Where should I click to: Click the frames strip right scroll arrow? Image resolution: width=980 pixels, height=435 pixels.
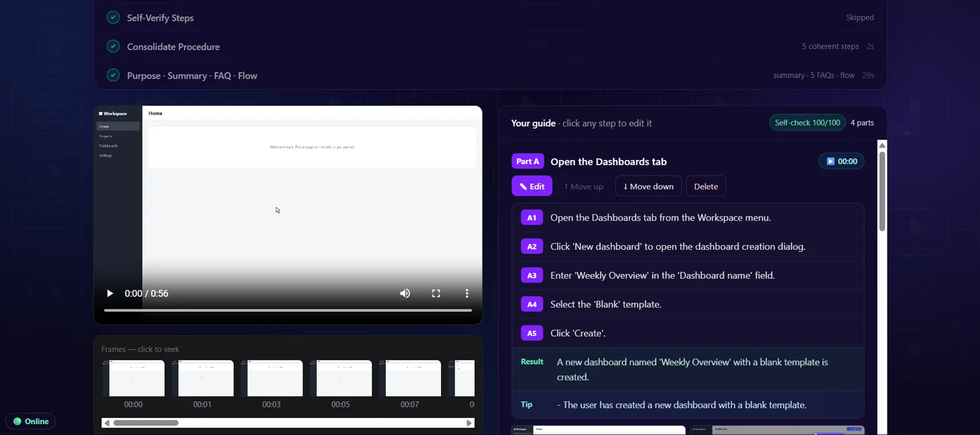[469, 423]
